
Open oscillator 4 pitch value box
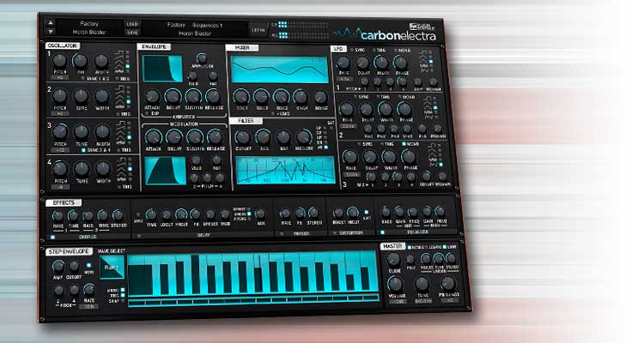point(61,187)
